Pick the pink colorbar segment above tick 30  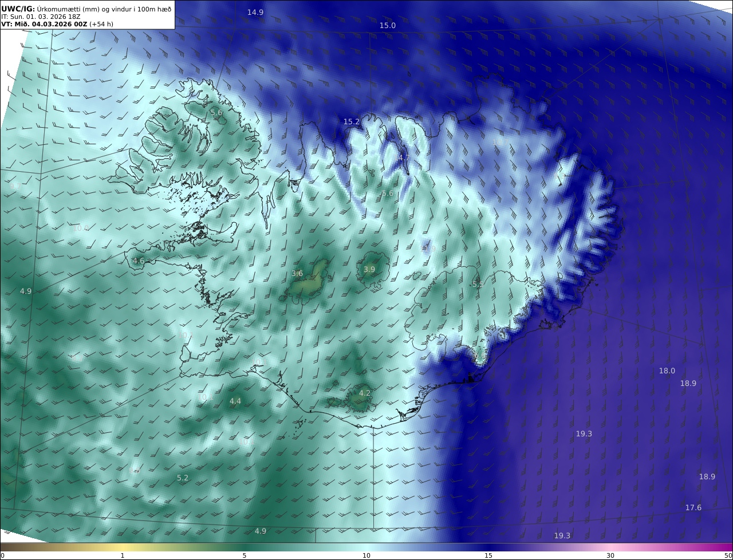pos(610,547)
